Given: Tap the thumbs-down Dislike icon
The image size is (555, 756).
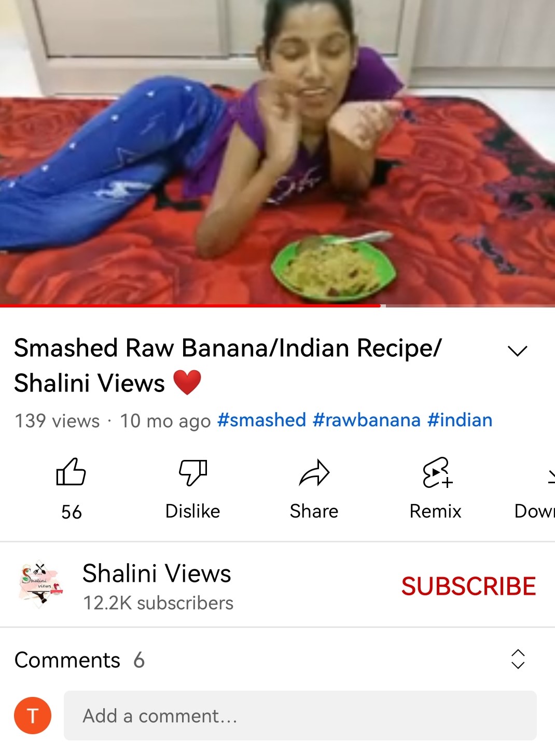Looking at the screenshot, I should [192, 472].
